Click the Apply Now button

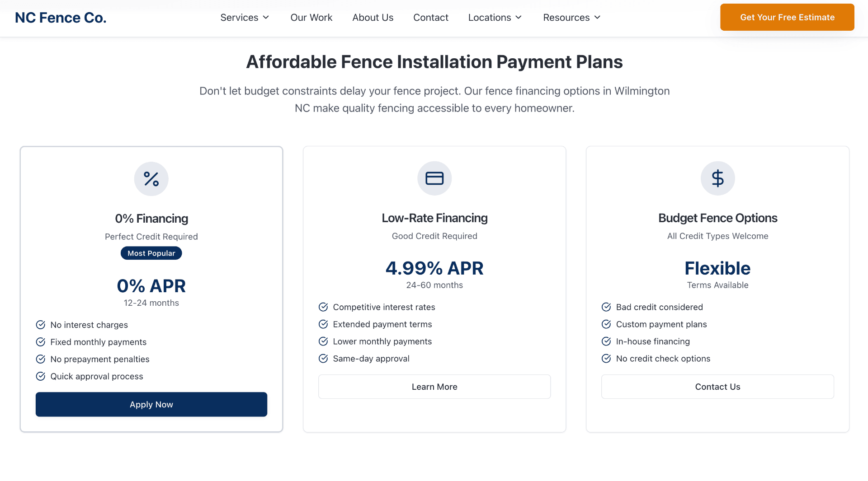[x=151, y=404]
